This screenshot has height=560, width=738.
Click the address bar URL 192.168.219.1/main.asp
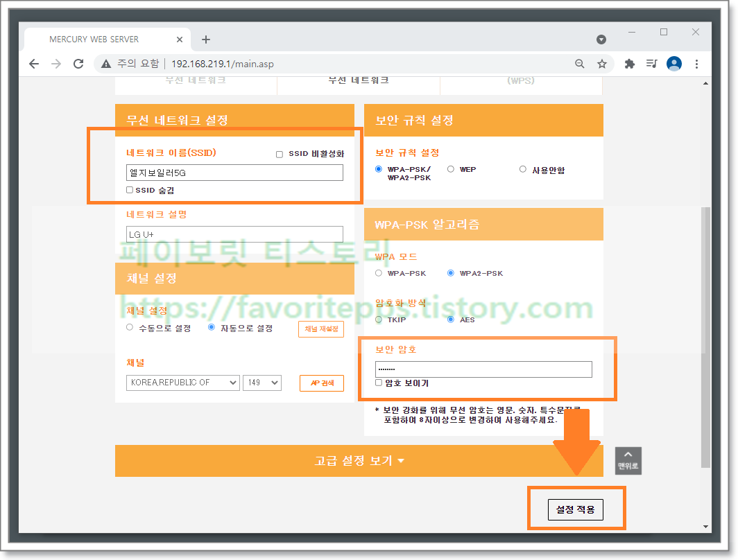tap(222, 64)
